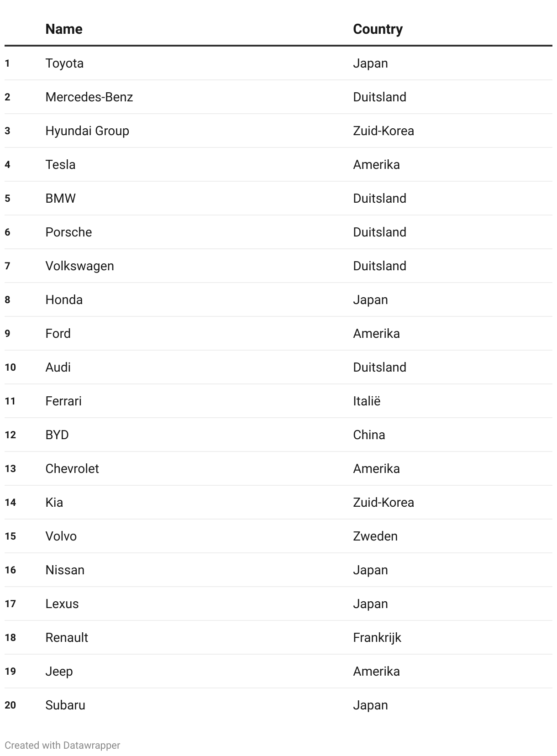Image resolution: width=557 pixels, height=756 pixels.
Task: Click on Tesla in the table
Action: (60, 164)
